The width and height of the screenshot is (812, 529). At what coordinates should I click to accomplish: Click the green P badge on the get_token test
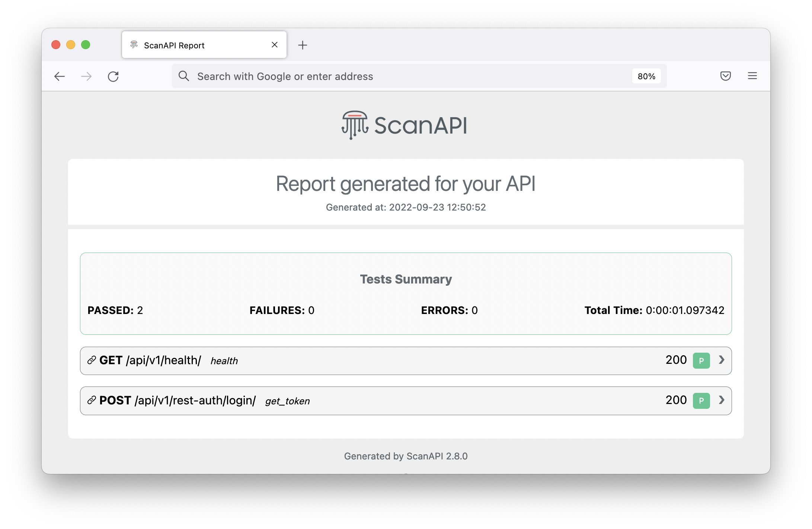click(701, 401)
